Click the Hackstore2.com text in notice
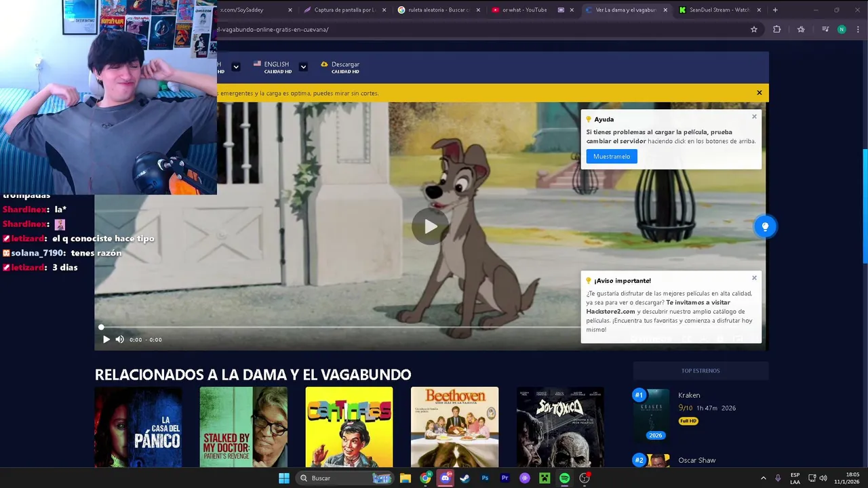The width and height of the screenshot is (868, 488). tap(610, 311)
